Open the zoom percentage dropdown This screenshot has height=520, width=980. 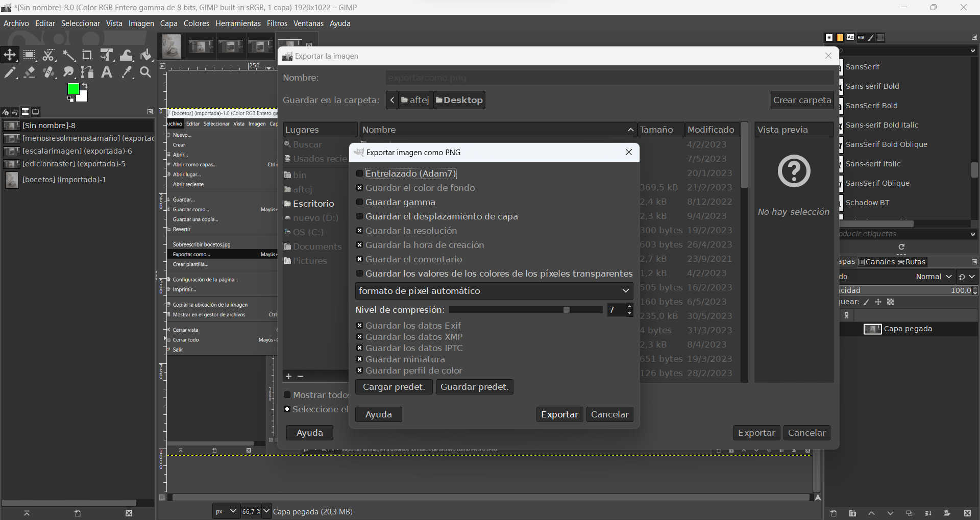point(266,511)
